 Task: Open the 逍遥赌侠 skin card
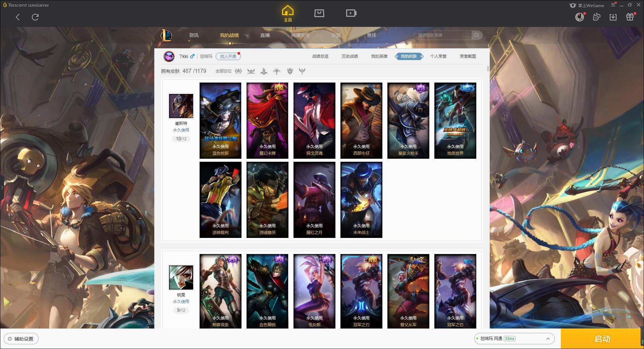pos(267,200)
